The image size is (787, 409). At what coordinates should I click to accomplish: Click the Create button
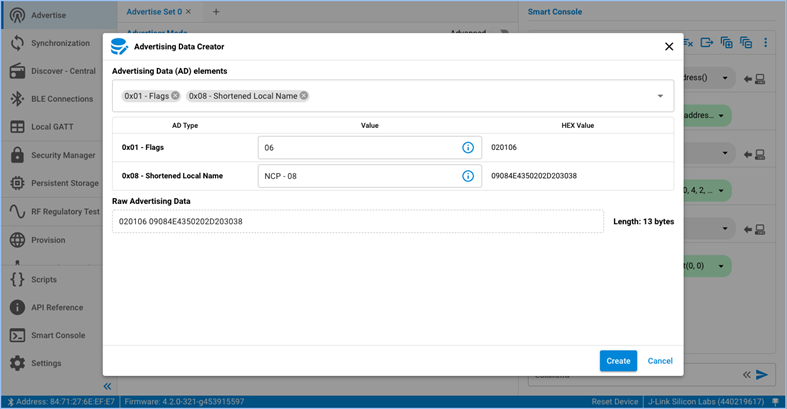click(618, 361)
